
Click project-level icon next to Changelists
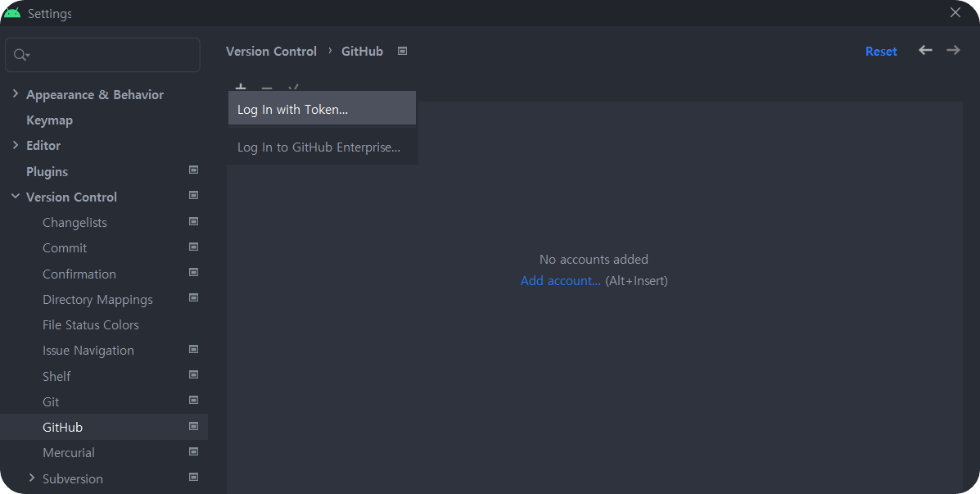[x=194, y=220]
